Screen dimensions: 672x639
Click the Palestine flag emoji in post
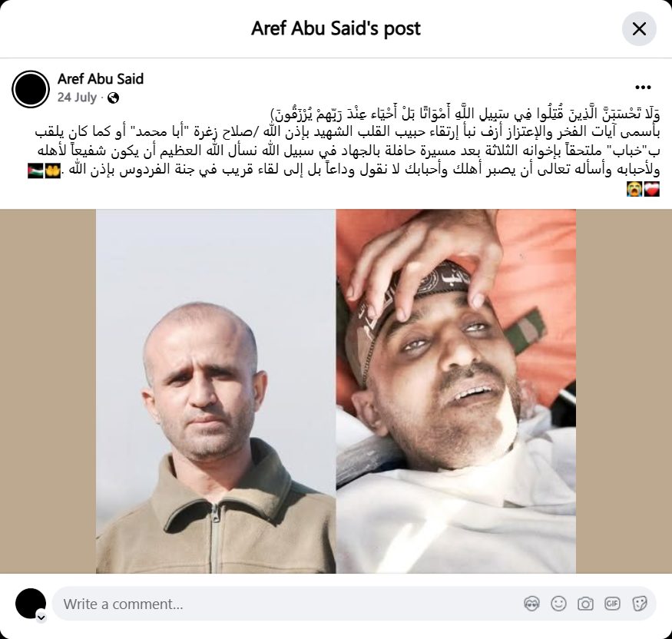tap(35, 171)
